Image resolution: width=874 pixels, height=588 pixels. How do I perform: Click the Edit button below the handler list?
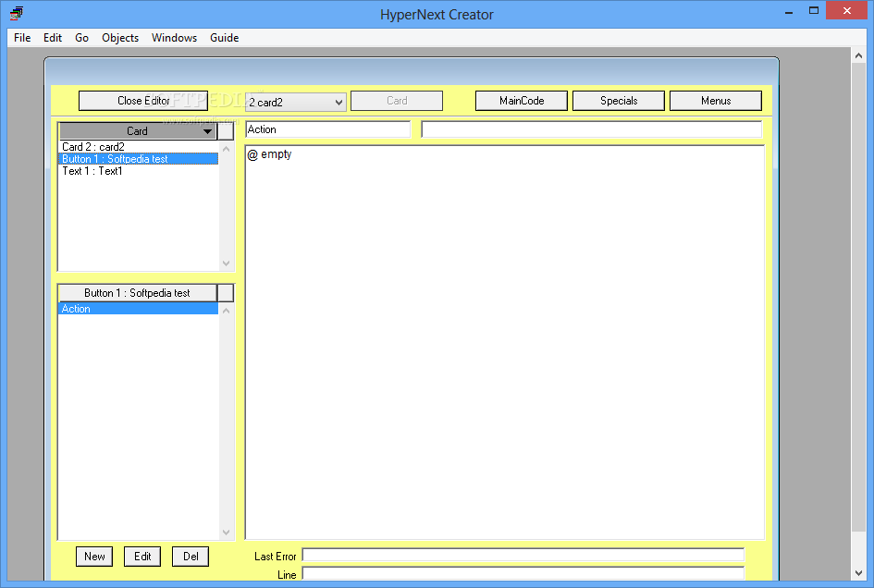[142, 557]
